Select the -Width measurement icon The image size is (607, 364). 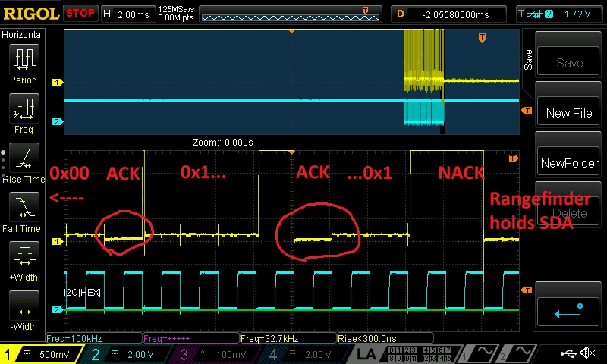click(24, 305)
